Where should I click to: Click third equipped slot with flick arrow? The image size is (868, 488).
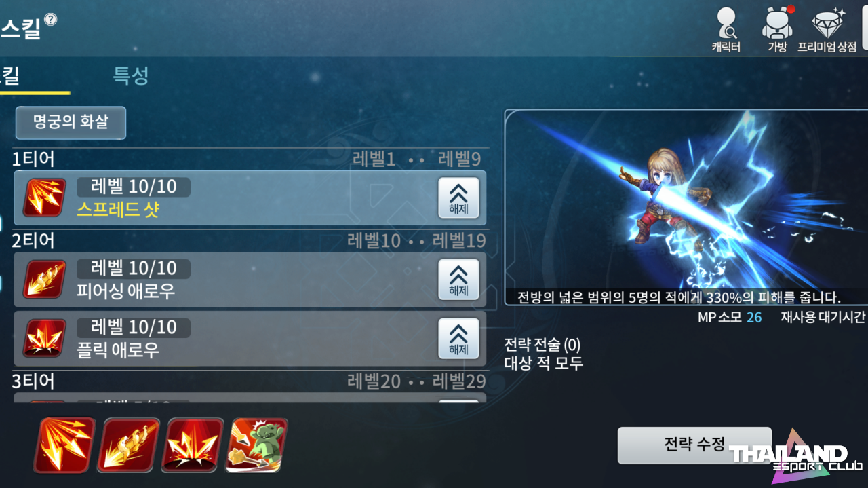tap(193, 445)
